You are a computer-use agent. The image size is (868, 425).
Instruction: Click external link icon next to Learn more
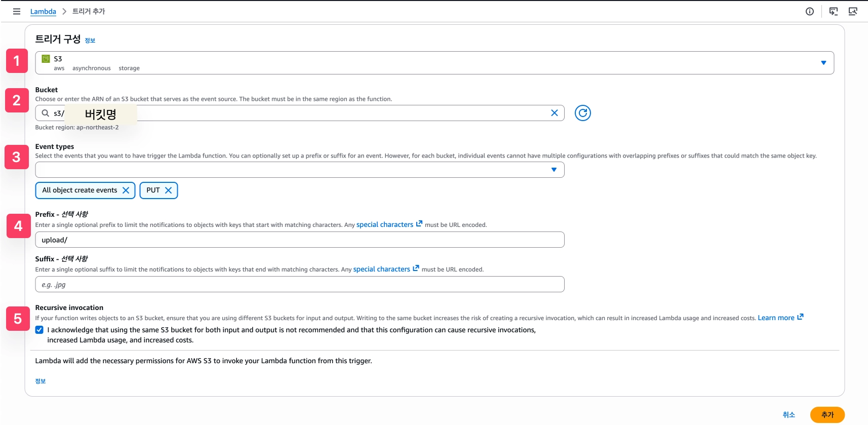click(x=800, y=317)
